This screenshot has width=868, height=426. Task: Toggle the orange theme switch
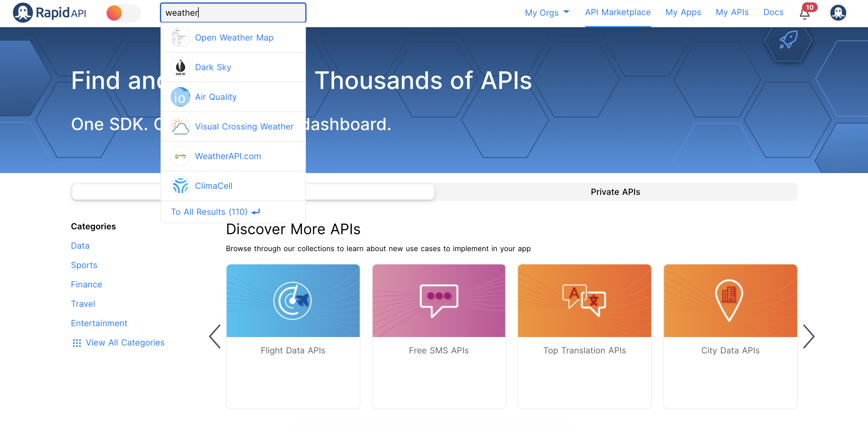coord(123,13)
